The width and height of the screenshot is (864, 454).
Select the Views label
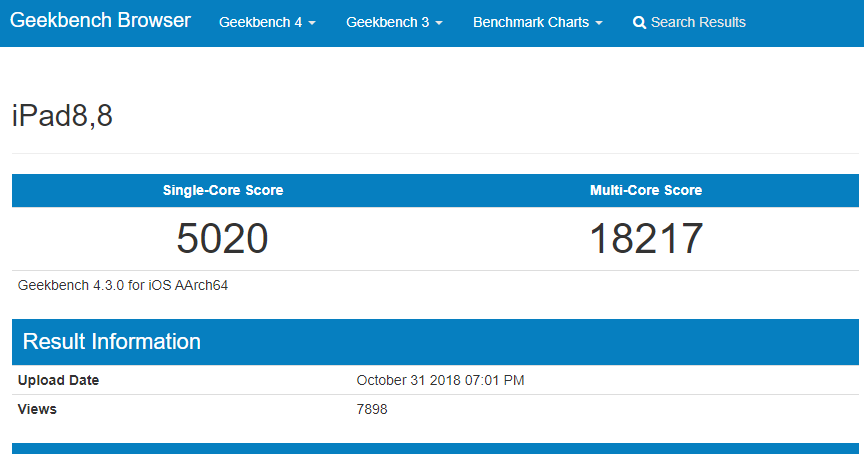pos(37,409)
